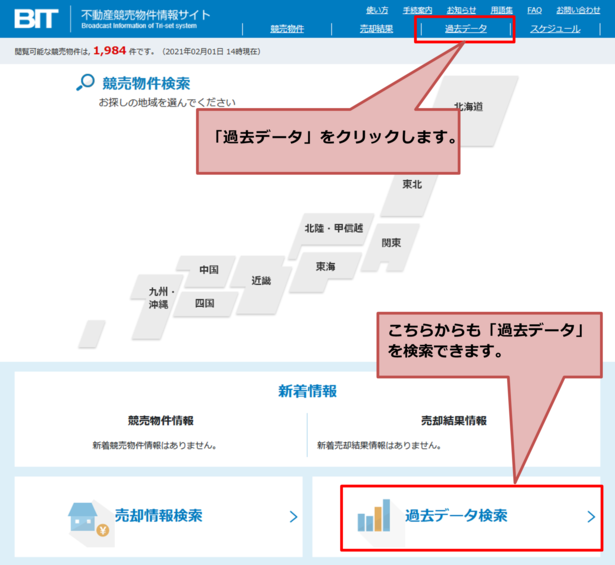
Task: Select the 東北 region on the map
Action: tap(412, 185)
